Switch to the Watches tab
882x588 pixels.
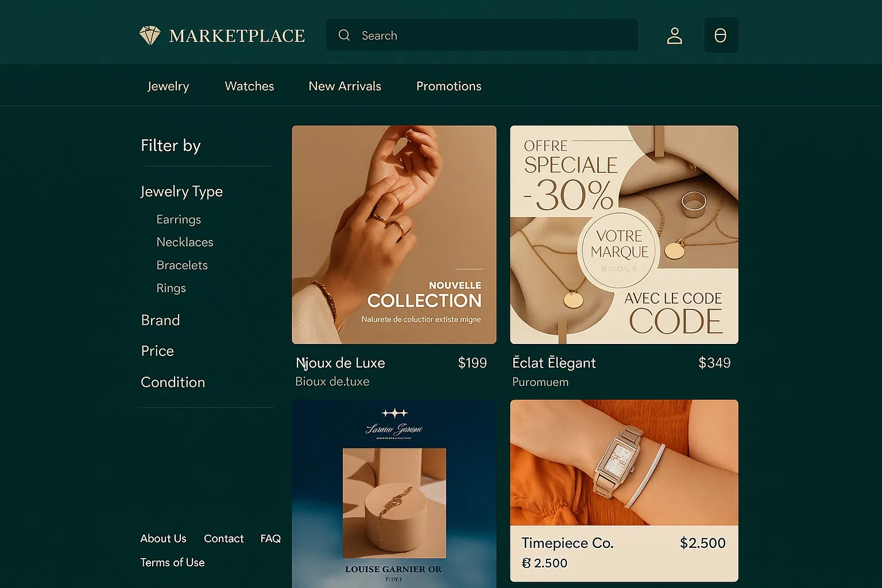(x=249, y=86)
